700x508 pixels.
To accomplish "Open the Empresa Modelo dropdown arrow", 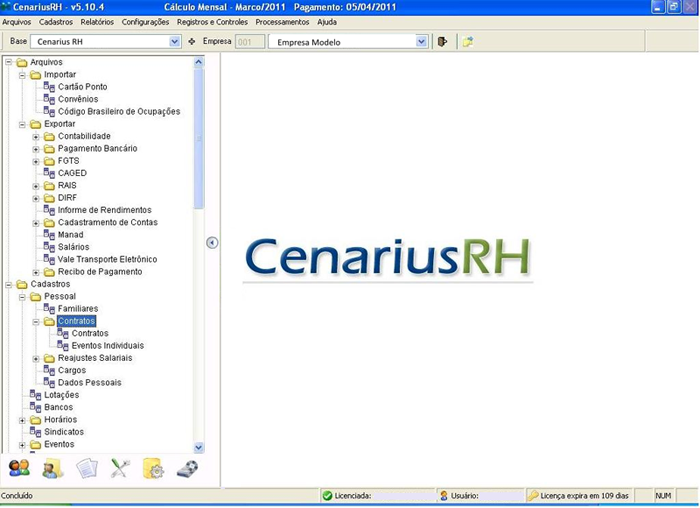I will [421, 42].
